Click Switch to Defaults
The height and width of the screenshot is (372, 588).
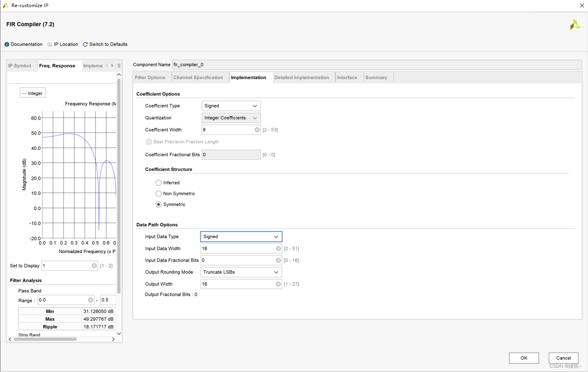click(x=108, y=44)
